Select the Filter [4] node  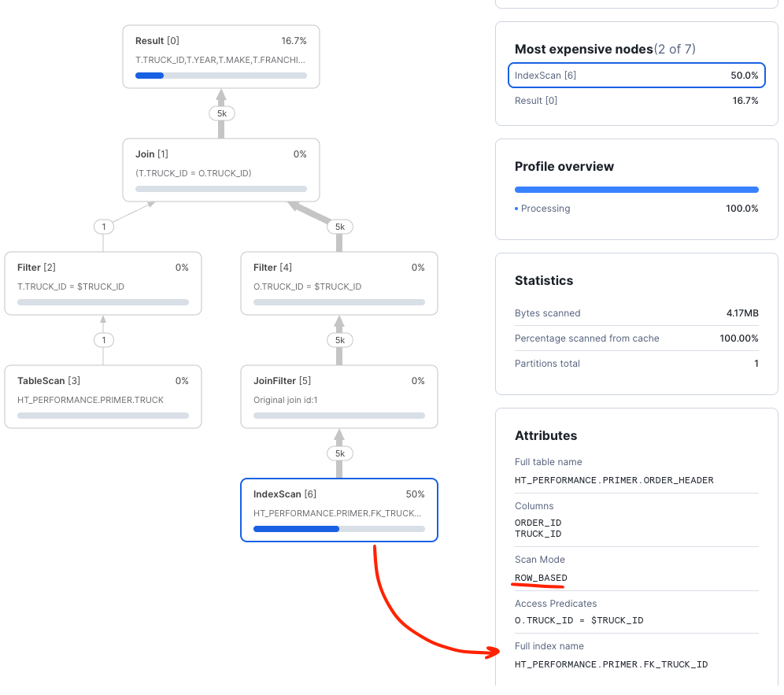pyautogui.click(x=338, y=283)
